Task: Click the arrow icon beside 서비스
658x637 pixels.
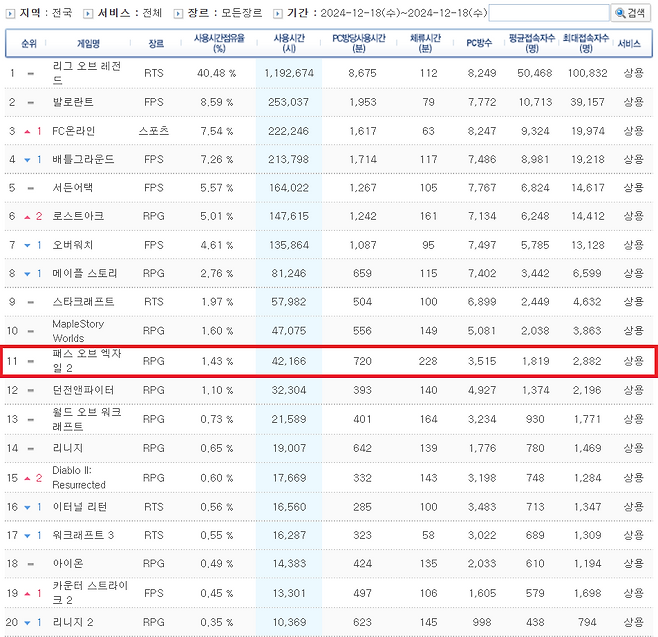Action: point(89,14)
